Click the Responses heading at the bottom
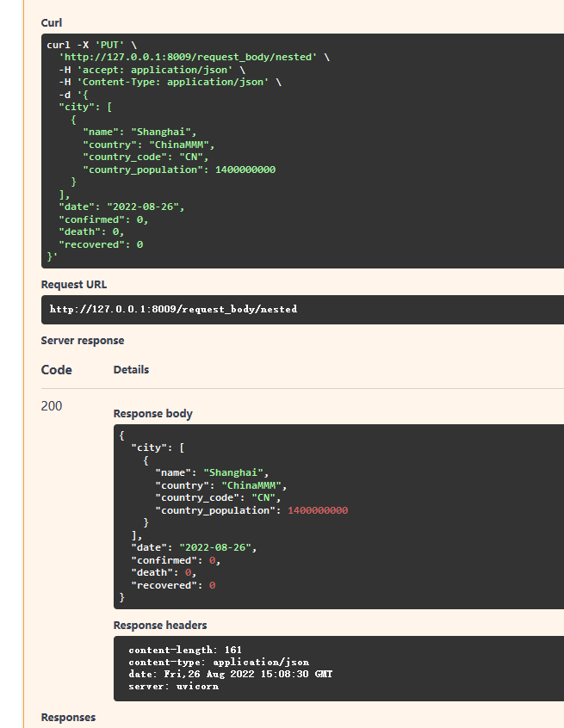The width and height of the screenshot is (564, 728). pos(68,718)
